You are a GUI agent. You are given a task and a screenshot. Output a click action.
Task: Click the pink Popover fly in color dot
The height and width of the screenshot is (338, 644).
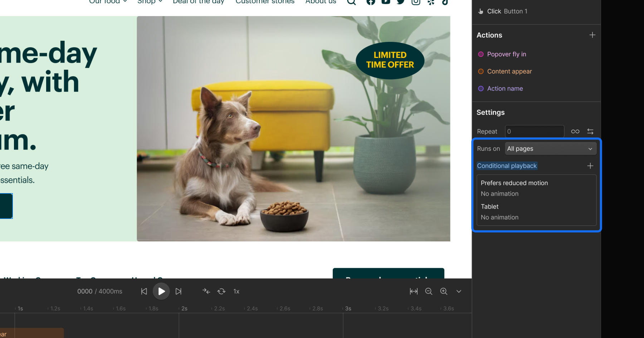(x=481, y=54)
